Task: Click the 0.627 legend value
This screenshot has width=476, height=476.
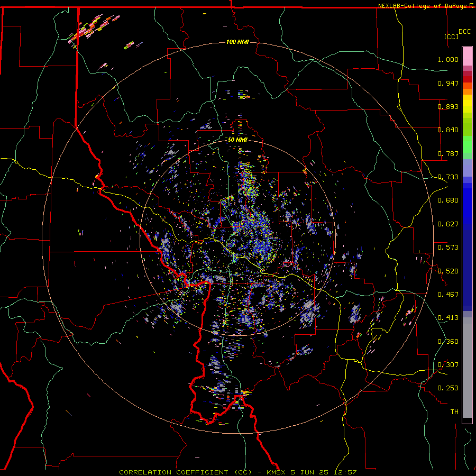Action: point(448,224)
